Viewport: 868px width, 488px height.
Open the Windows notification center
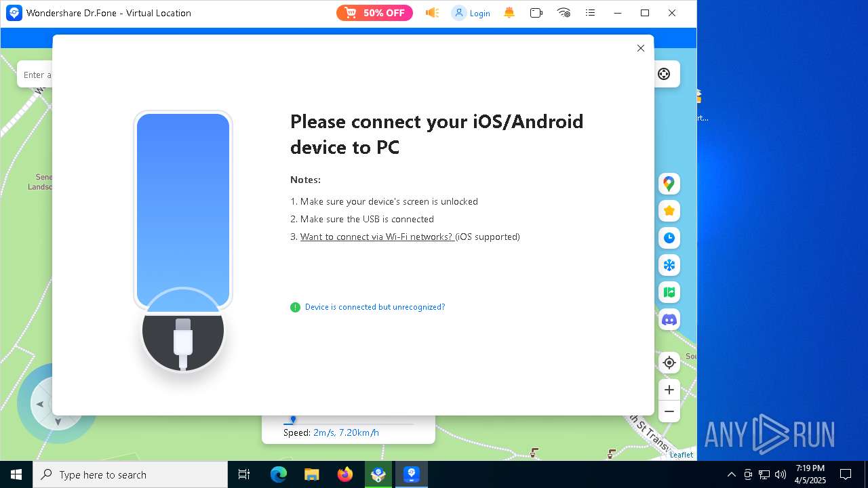[846, 474]
